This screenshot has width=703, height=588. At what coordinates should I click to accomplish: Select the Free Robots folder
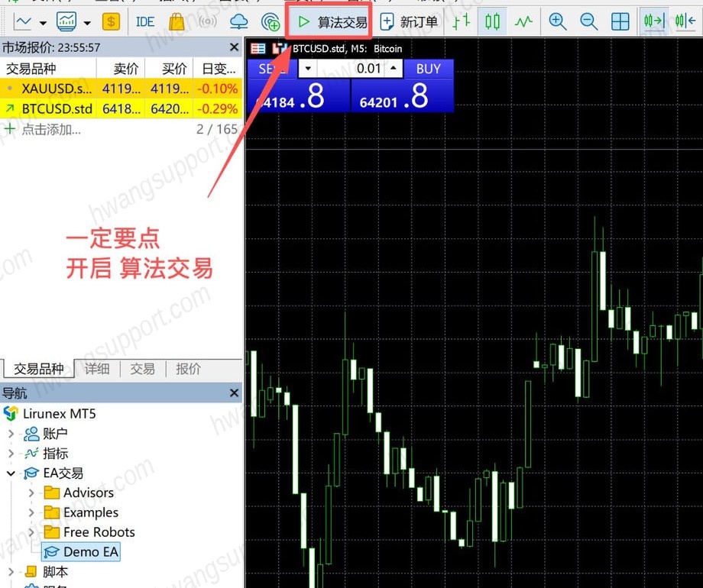[x=99, y=532]
